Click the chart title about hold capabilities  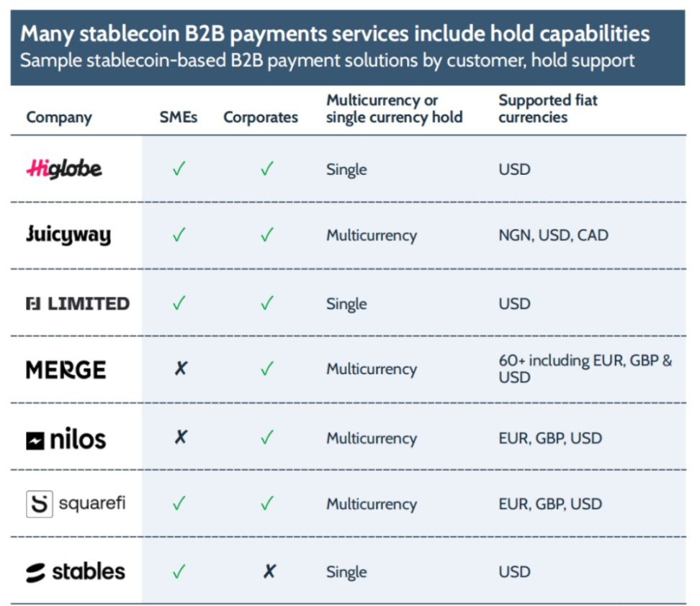coord(335,33)
